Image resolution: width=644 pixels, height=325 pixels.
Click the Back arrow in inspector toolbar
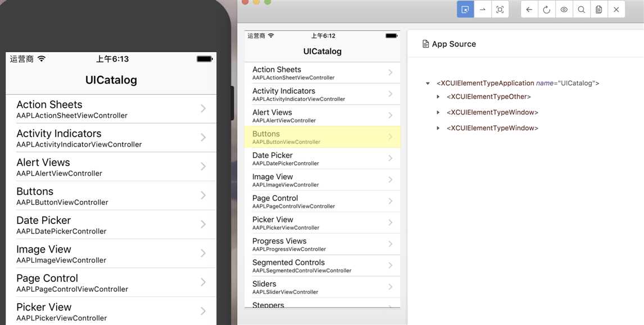[529, 10]
